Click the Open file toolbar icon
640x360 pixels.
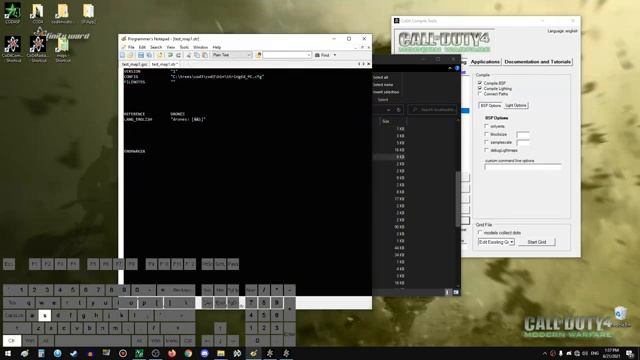pos(130,55)
